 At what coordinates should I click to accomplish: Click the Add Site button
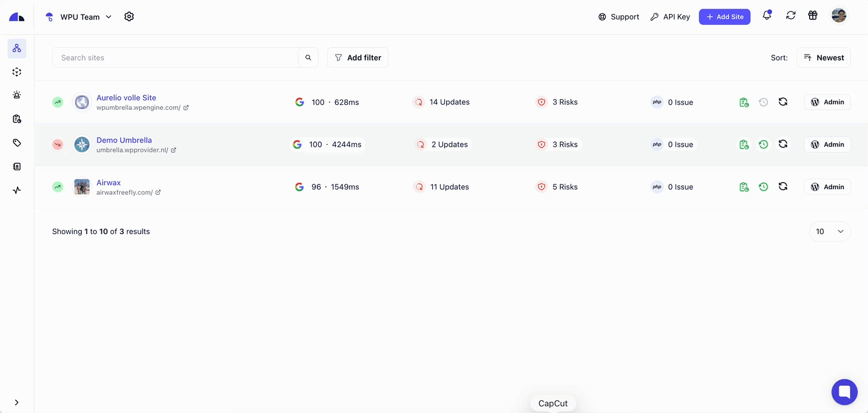point(724,16)
